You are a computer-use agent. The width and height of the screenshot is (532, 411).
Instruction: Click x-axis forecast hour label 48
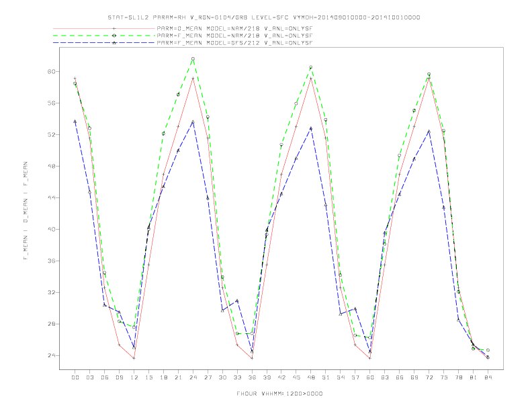pos(311,377)
